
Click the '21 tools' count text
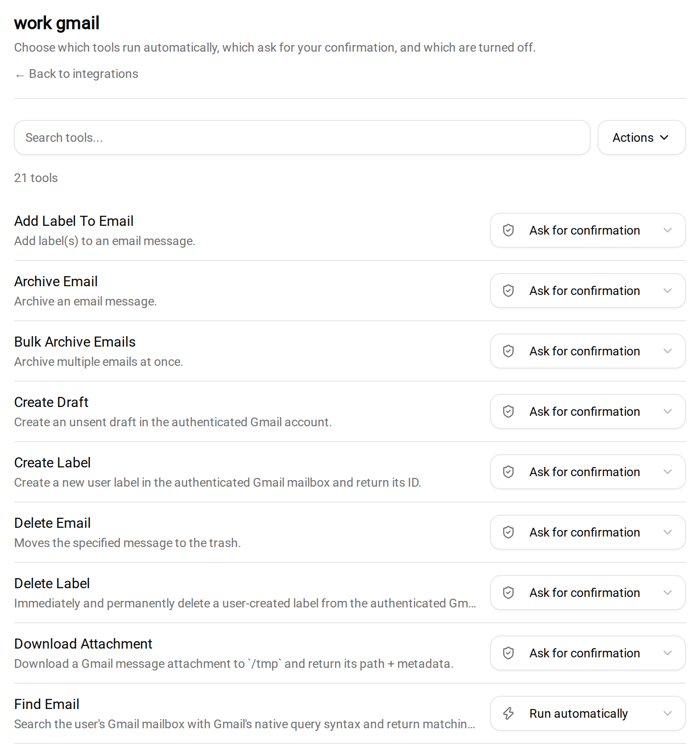[x=36, y=178]
